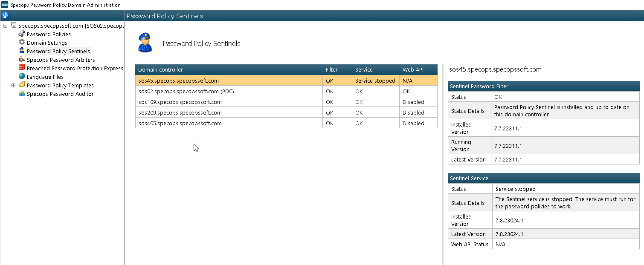Click the Language Files globe icon
This screenshot has height=265, width=644.
pos(22,77)
